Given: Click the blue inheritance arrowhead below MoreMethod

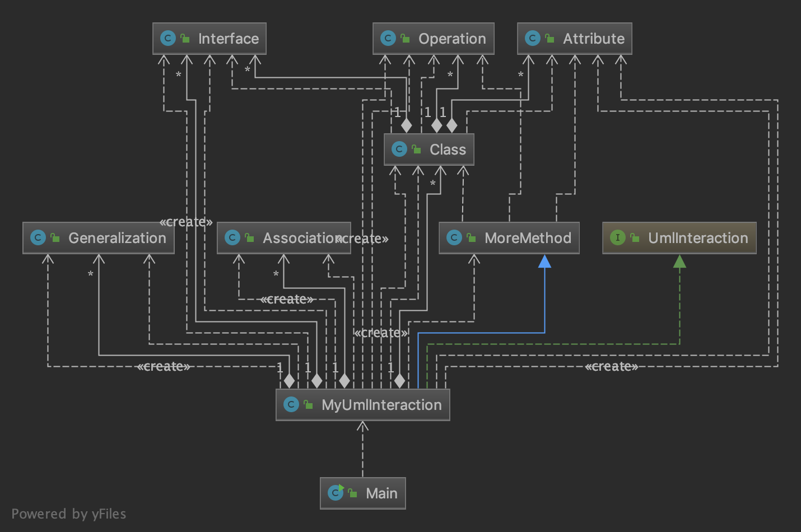Looking at the screenshot, I should click(x=544, y=261).
